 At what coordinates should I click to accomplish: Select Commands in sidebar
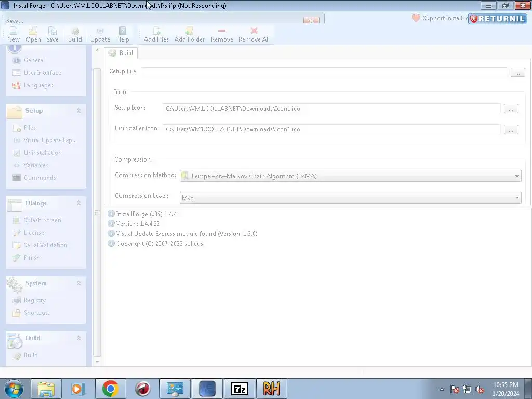34,178
